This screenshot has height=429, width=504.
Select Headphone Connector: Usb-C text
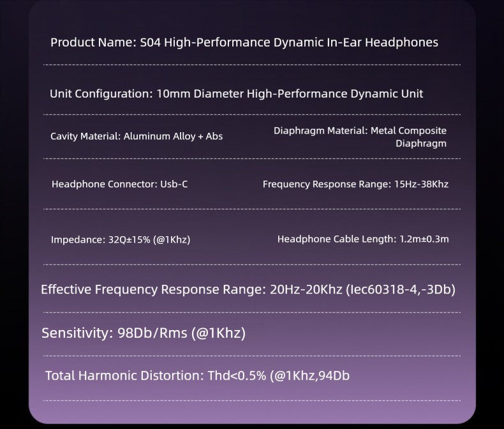click(x=119, y=184)
